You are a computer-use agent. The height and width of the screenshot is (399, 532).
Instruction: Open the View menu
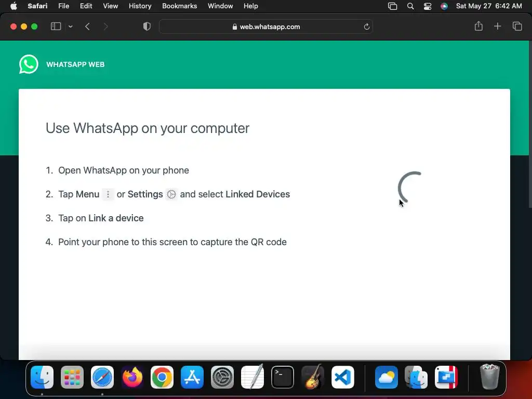coord(110,6)
